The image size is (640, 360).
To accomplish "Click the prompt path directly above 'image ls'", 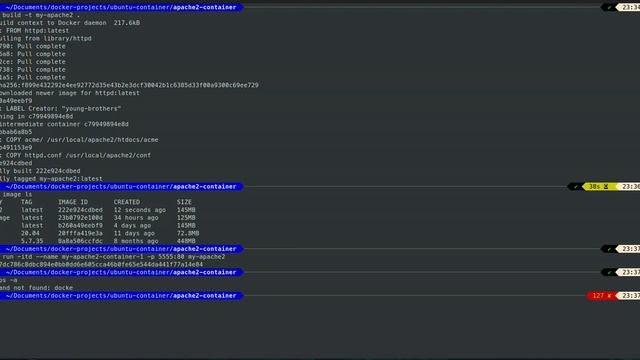I will pos(121,187).
